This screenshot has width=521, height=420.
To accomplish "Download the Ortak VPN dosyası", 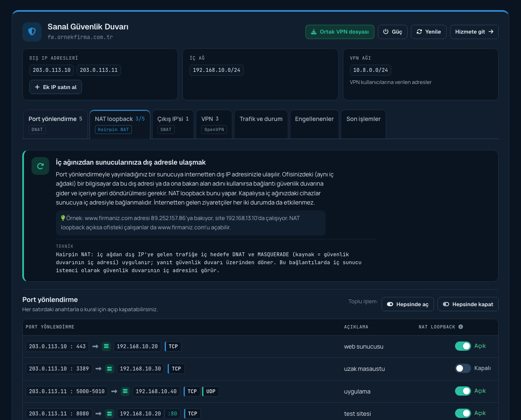I will click(340, 32).
